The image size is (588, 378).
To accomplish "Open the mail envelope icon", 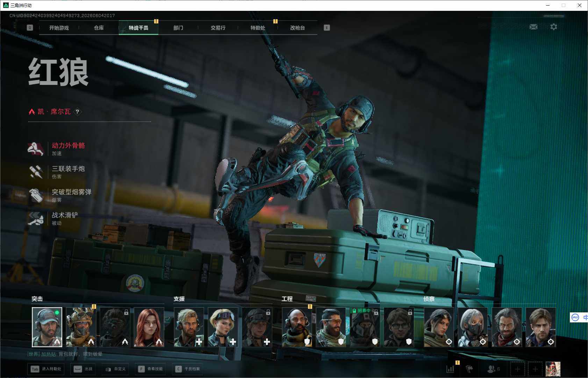I will pos(533,27).
